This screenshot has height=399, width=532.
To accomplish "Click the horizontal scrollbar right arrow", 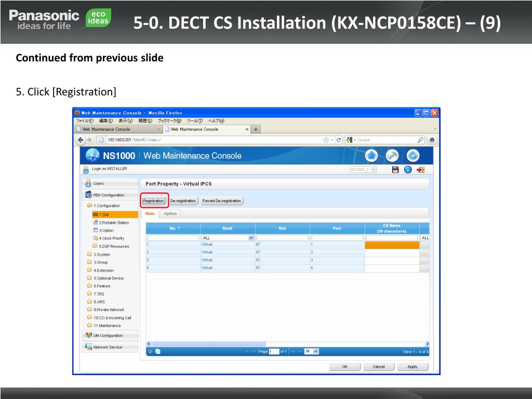I will point(427,344).
